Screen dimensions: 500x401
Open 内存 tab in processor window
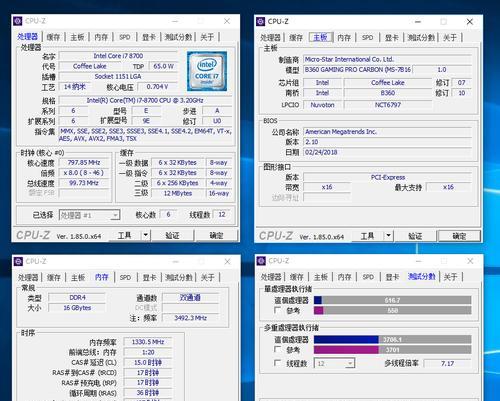(101, 37)
